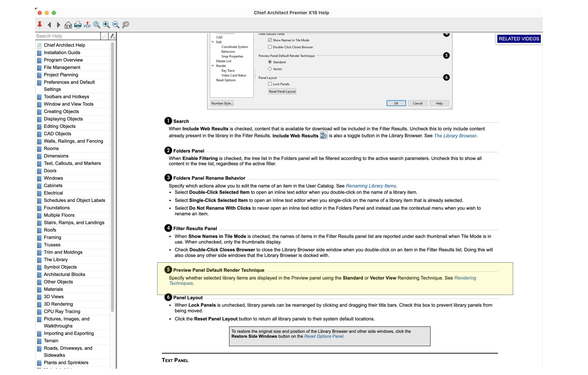Click the red pin icon in toolbar
Viewport: 588px width, 375px height.
click(39, 25)
